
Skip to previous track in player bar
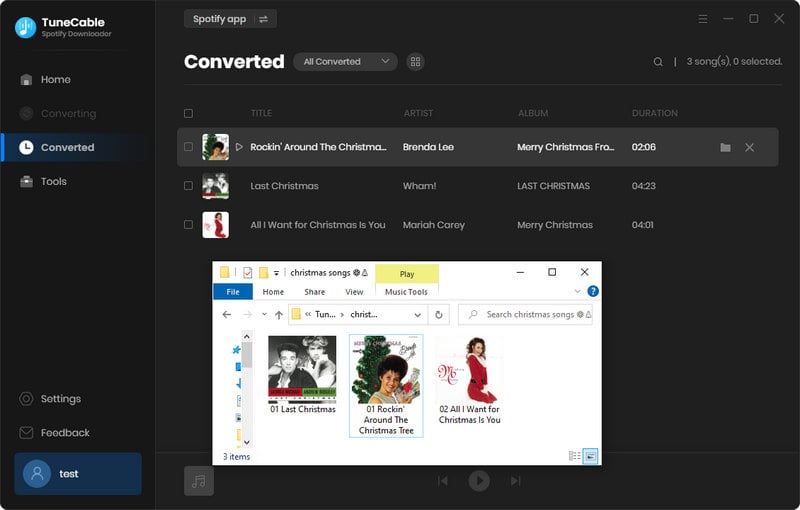point(443,481)
